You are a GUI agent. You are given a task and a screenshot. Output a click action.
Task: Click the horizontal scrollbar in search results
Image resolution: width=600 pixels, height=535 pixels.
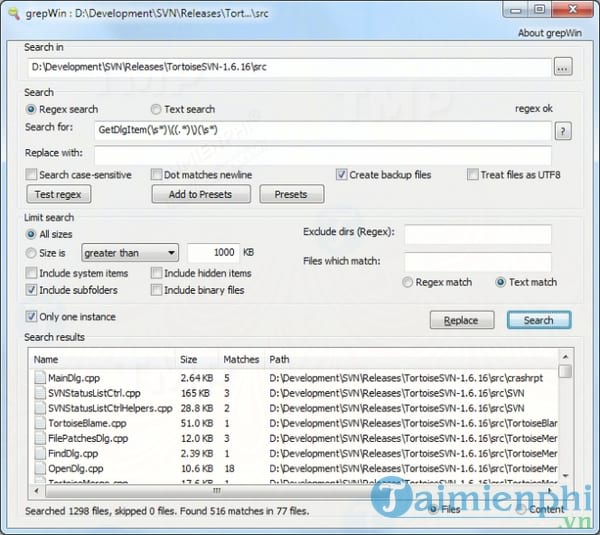(x=300, y=491)
